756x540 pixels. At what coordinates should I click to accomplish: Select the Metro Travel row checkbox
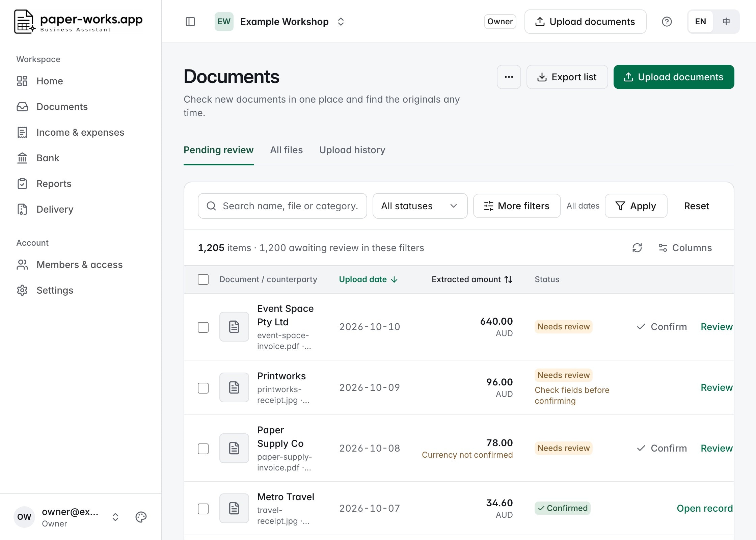coord(203,509)
